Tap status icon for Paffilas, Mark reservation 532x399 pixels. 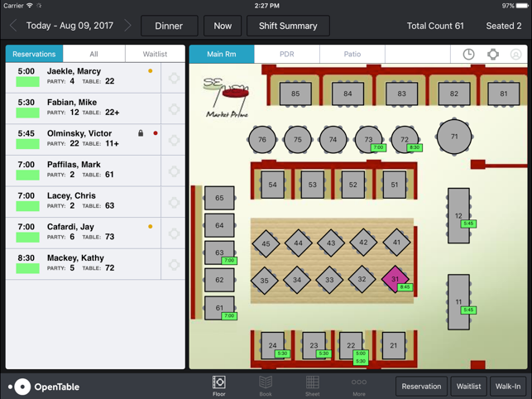pyautogui.click(x=174, y=171)
